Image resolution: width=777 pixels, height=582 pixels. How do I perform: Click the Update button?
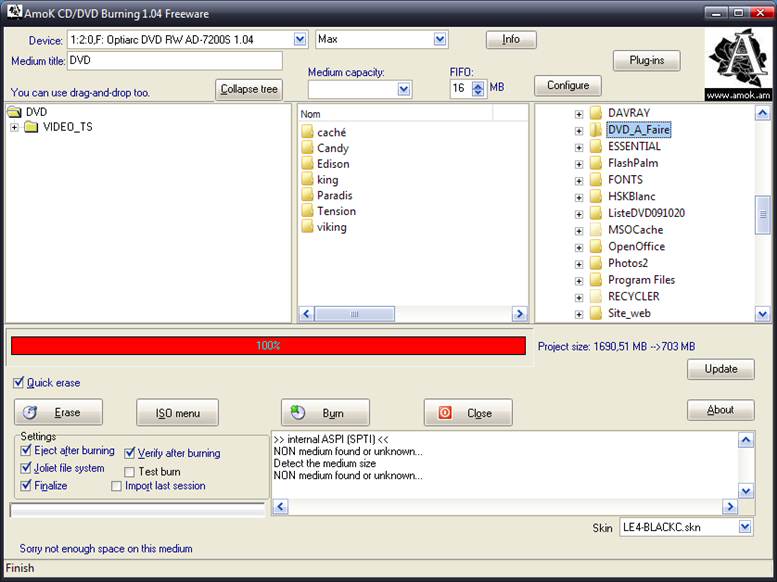pos(721,369)
